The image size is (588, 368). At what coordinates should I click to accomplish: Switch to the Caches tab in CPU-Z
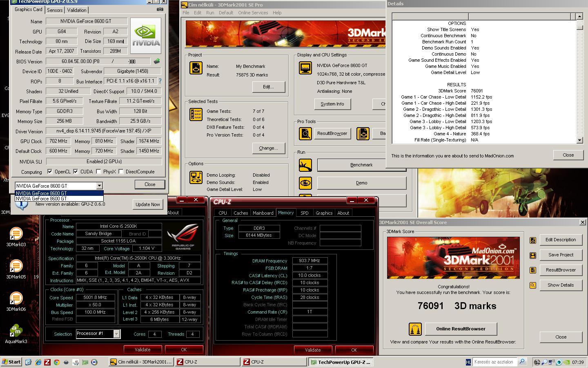pos(241,213)
